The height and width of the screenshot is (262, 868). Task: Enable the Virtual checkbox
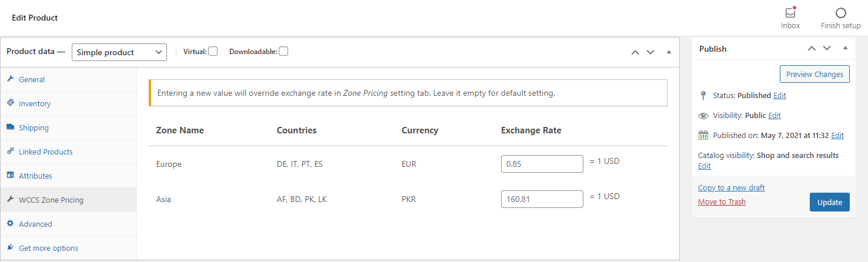(x=213, y=51)
